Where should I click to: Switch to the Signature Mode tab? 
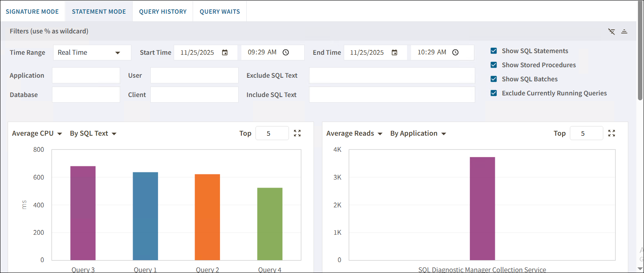32,12
